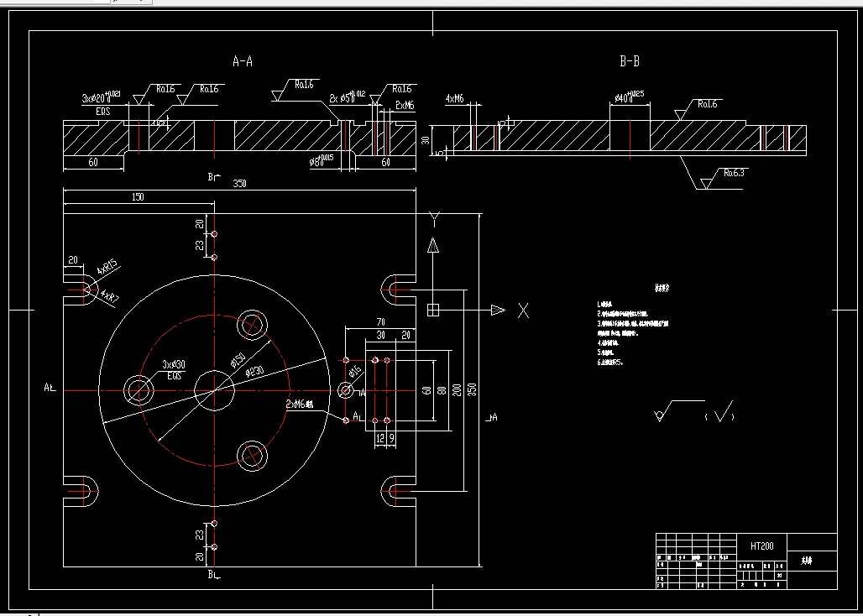
Task: Select the "X" axis label
Action: [x=523, y=311]
